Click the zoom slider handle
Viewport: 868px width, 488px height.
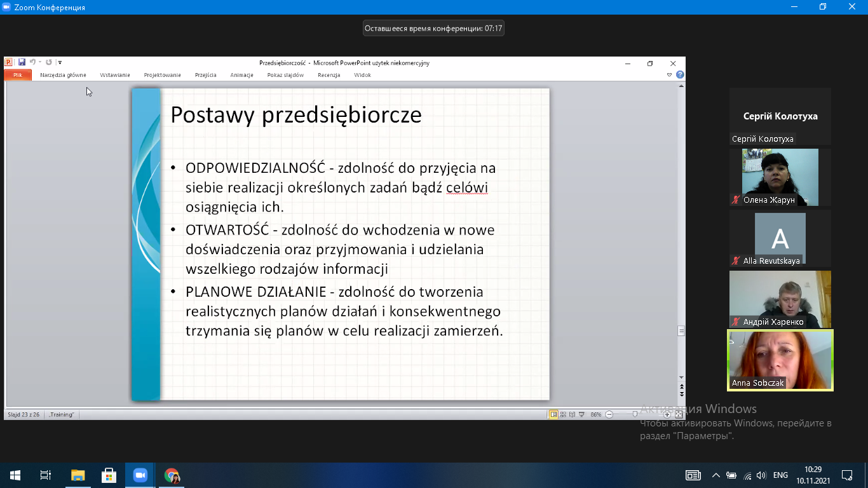pos(635,414)
